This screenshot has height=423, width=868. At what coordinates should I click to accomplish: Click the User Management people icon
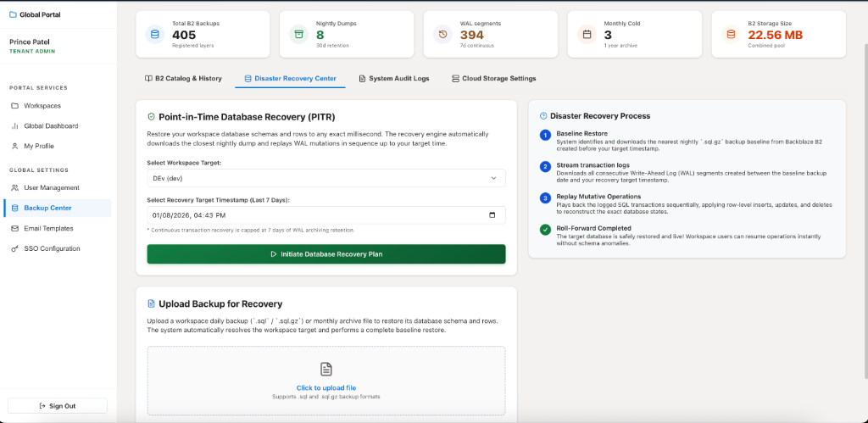(x=15, y=187)
